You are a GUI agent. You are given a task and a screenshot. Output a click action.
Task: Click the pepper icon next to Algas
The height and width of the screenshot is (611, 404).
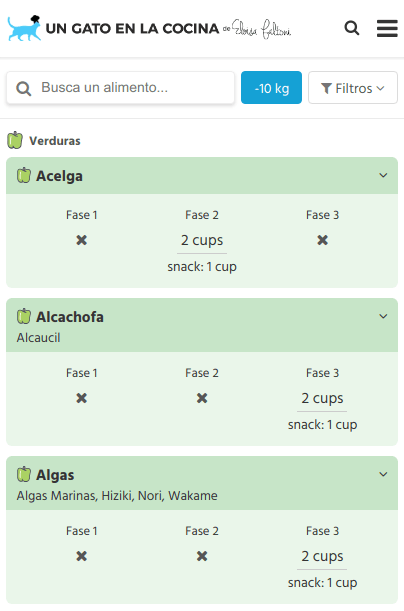pos(24,474)
